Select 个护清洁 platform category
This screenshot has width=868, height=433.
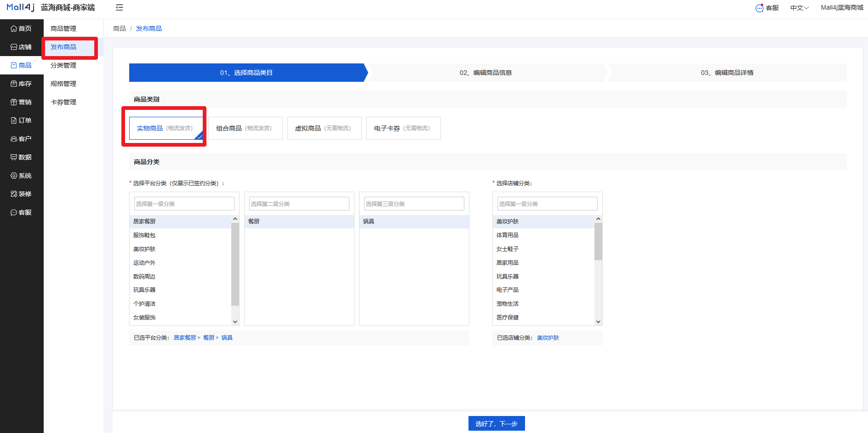pyautogui.click(x=181, y=304)
